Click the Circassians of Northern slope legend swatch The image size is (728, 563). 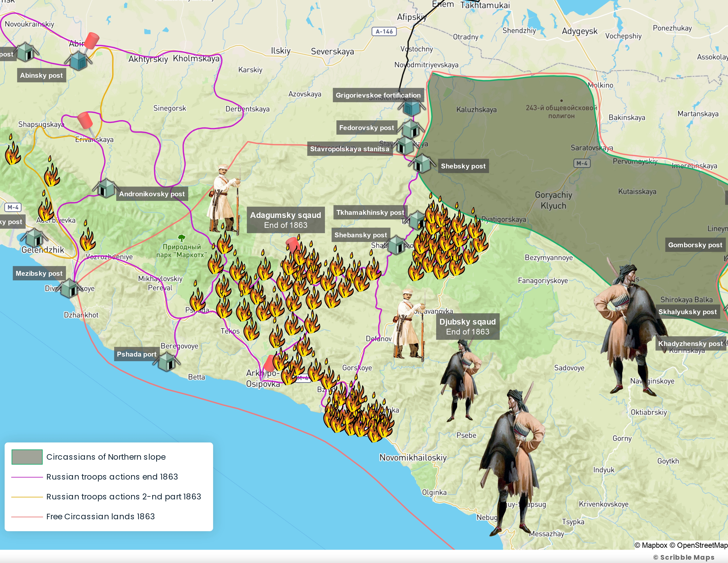click(x=27, y=457)
